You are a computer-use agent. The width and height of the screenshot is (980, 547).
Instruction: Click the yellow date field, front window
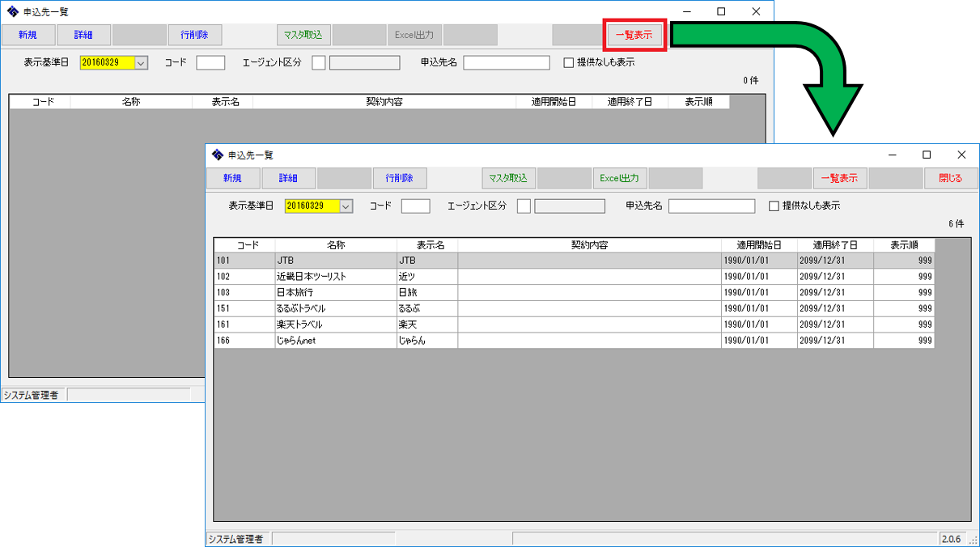[x=312, y=206]
